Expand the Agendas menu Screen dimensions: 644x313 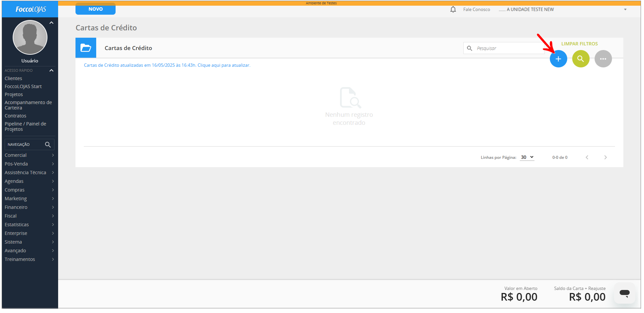[x=29, y=181]
